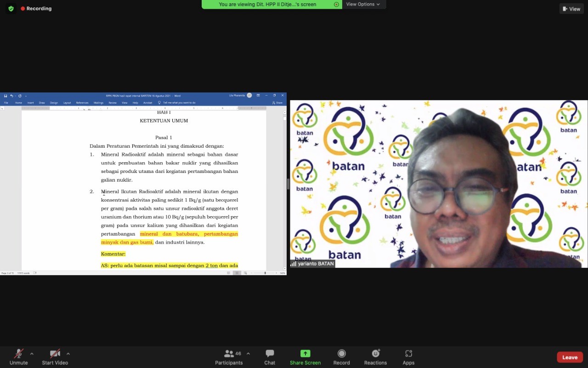The height and width of the screenshot is (368, 588).
Task: Click the zoom out minus button
Action: click(251, 273)
